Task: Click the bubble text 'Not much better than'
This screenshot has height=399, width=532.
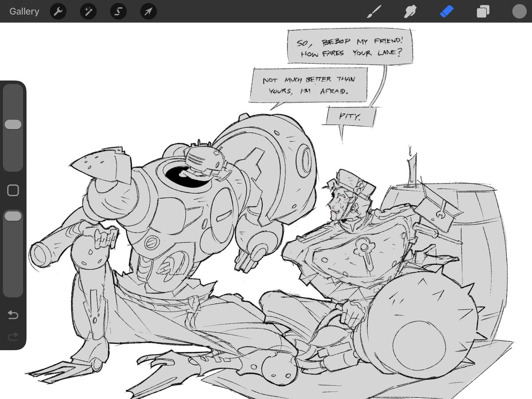Action: pos(309,80)
